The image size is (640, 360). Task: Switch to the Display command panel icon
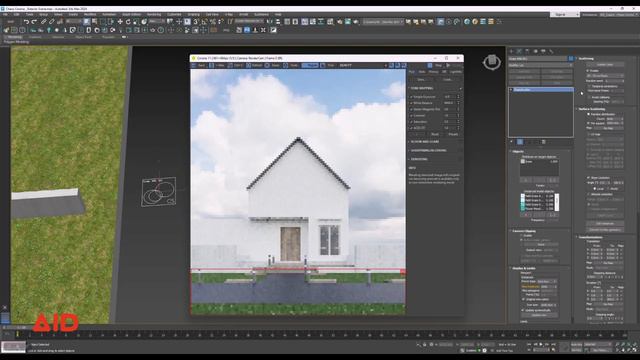click(x=543, y=51)
